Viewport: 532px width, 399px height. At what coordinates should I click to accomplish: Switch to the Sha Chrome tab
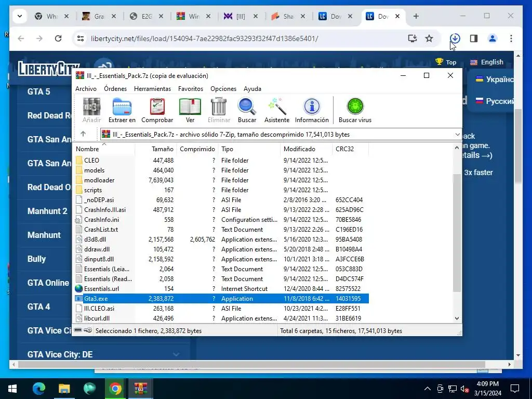click(289, 16)
